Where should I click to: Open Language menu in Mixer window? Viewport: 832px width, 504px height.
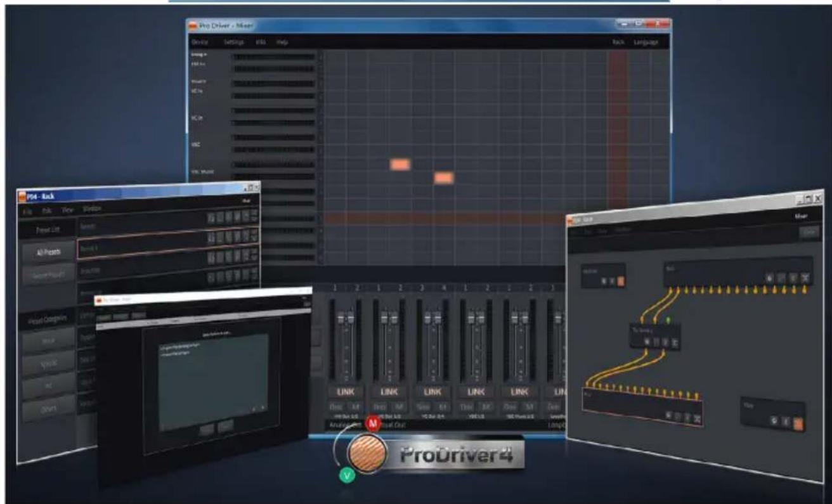point(646,42)
